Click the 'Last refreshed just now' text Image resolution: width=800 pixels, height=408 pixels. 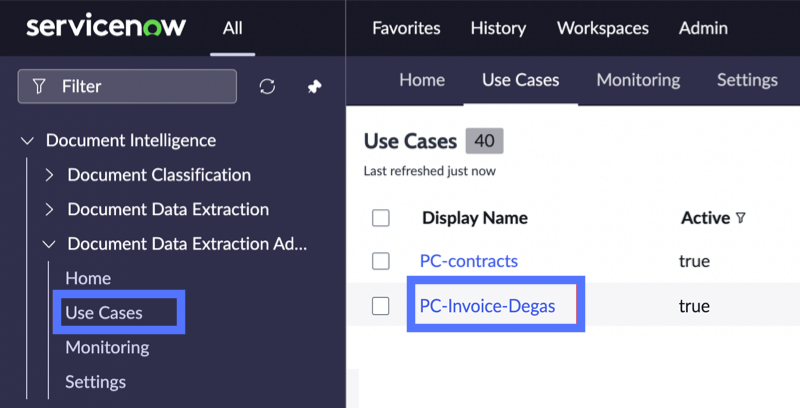[x=430, y=171]
